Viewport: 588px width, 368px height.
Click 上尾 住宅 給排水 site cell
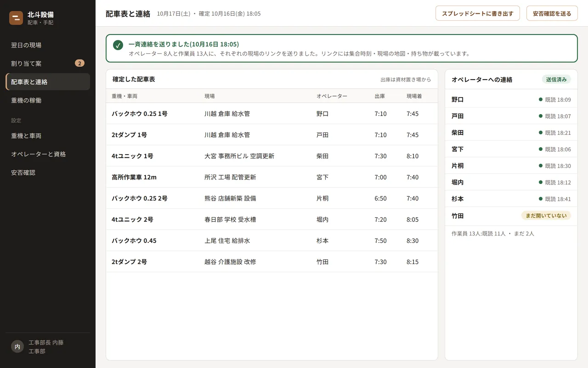pyautogui.click(x=227, y=241)
